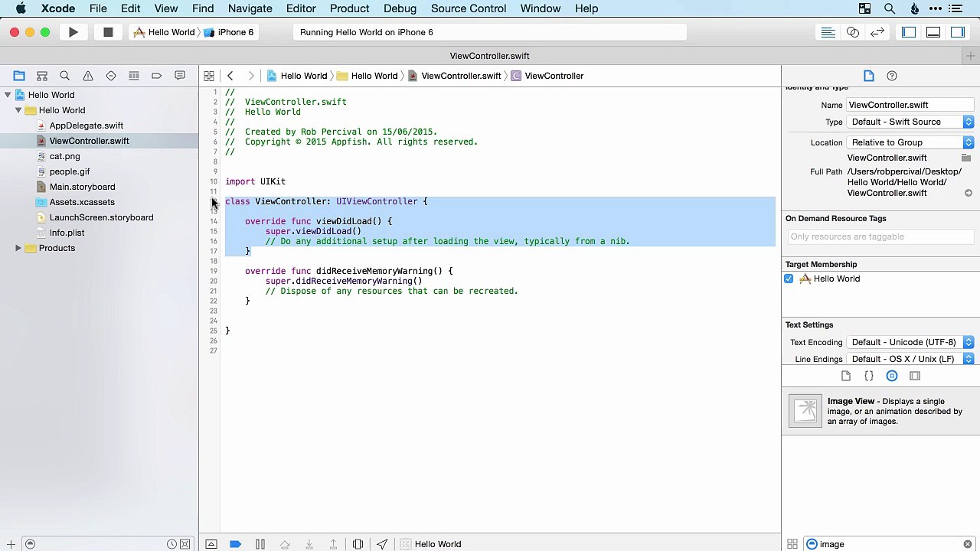Open the Test navigator tab
This screenshot has width=980, height=551.
coord(111,76)
